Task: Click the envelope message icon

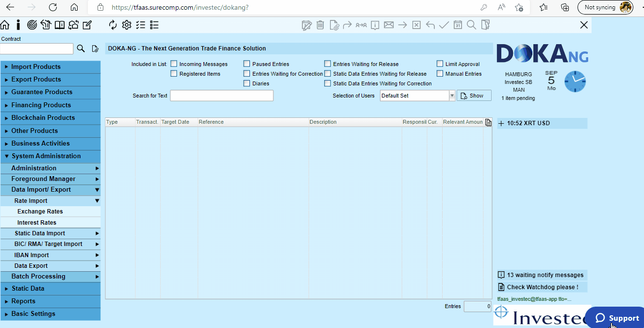Action: [x=389, y=25]
